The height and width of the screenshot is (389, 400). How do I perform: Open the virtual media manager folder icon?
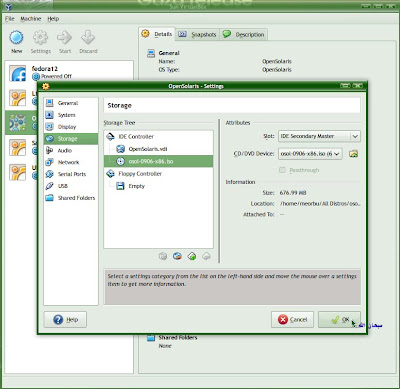[353, 154]
